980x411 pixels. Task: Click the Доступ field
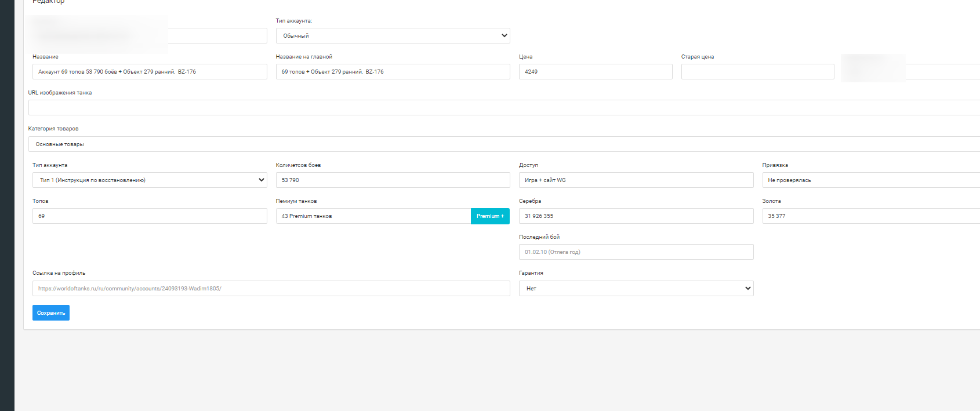pyautogui.click(x=636, y=180)
